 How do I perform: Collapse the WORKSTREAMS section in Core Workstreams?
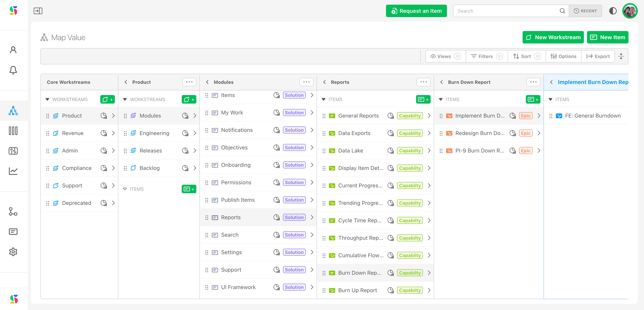[x=47, y=100]
